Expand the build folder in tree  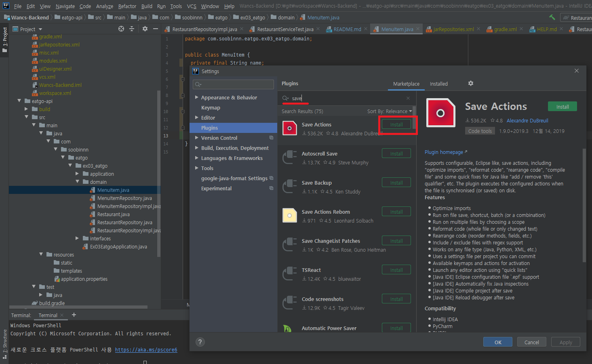[x=27, y=109]
